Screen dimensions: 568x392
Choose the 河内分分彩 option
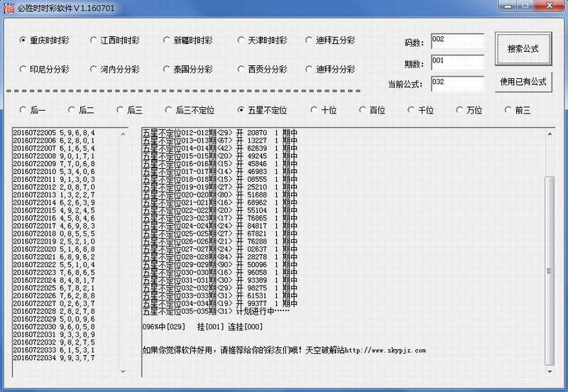94,70
